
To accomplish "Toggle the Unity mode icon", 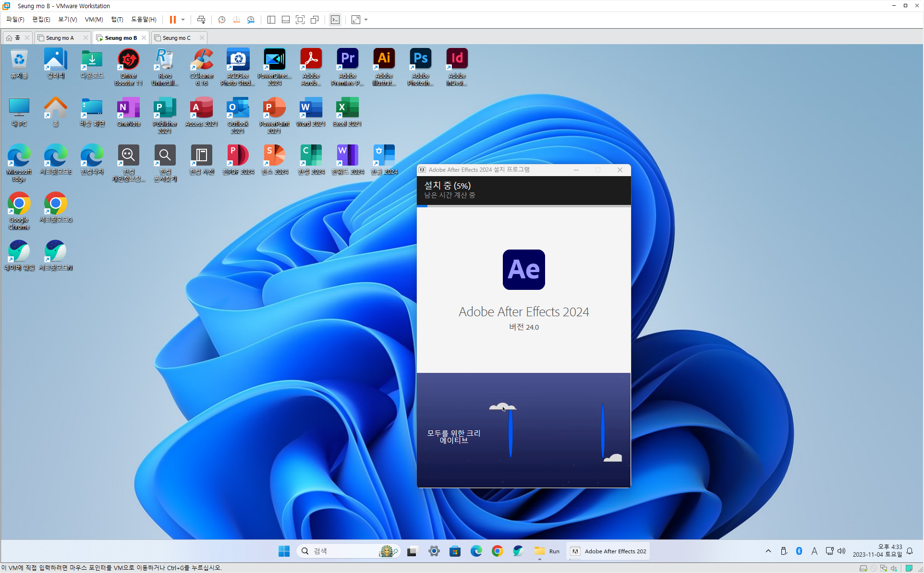I will (x=315, y=20).
